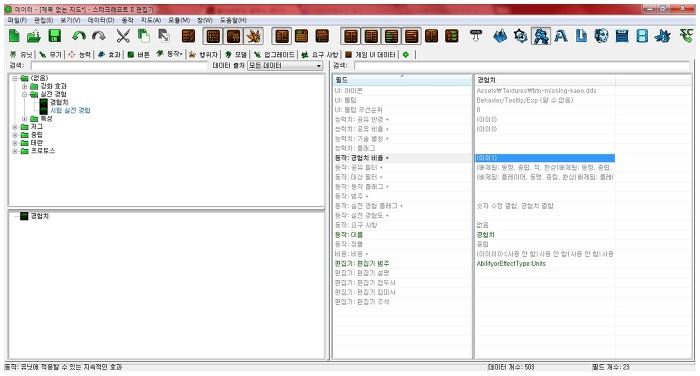Switch to the 무기 data tab
The image size is (700, 376).
(x=50, y=54)
